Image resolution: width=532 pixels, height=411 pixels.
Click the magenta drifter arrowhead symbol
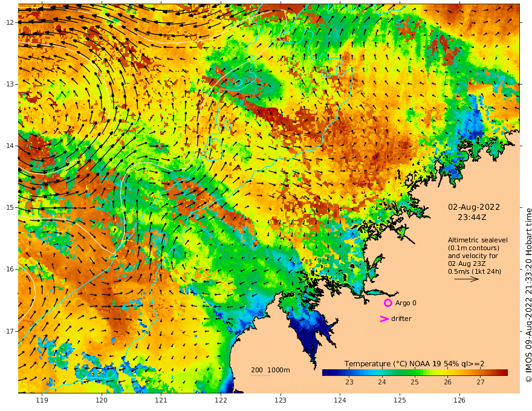pyautogui.click(x=384, y=319)
